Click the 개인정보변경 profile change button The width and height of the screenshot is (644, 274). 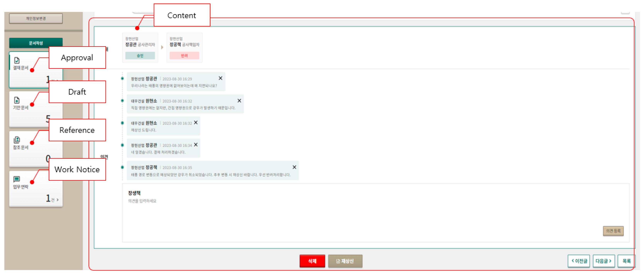click(36, 19)
